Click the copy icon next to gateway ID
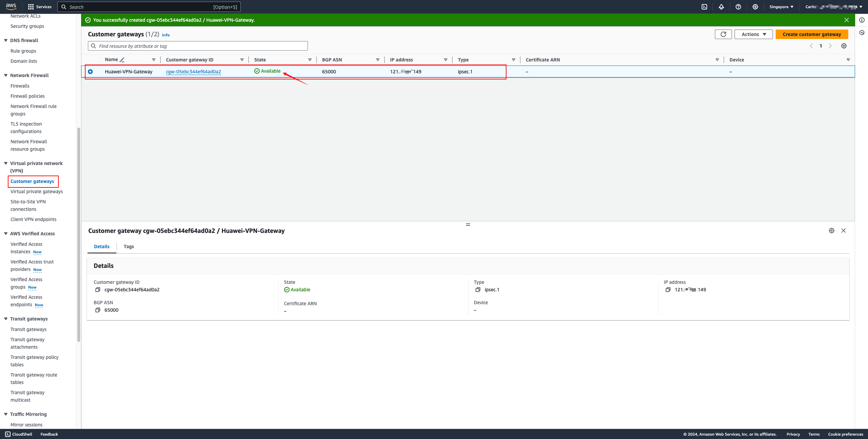This screenshot has width=868, height=439. (98, 290)
